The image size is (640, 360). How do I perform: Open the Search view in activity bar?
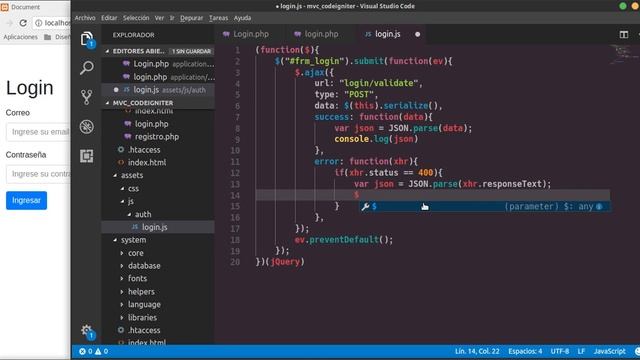pos(87,68)
